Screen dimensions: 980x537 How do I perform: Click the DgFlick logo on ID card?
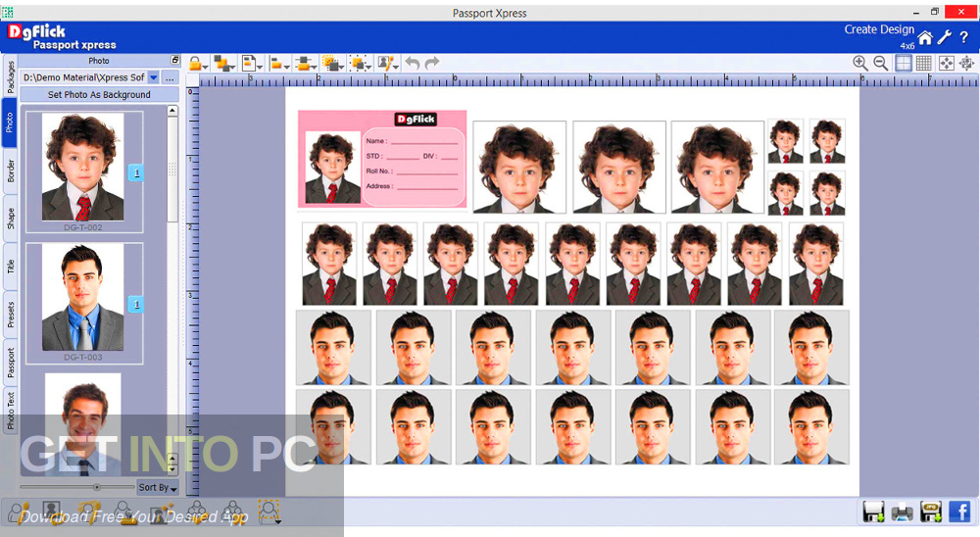416,119
